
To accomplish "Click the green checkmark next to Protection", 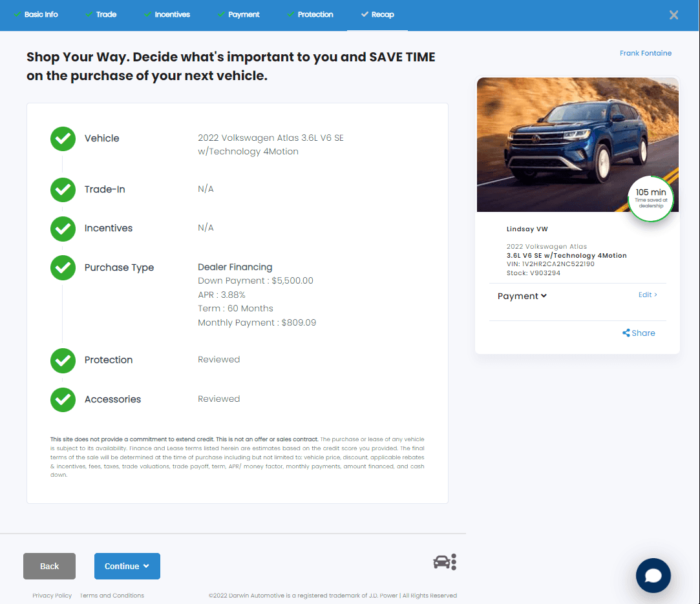I will [63, 360].
